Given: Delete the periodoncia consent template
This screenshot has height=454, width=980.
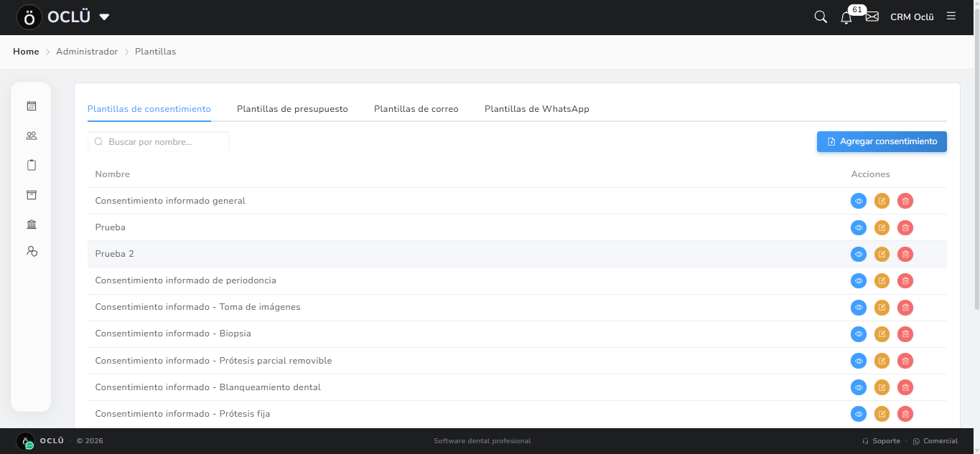Looking at the screenshot, I should pos(905,280).
